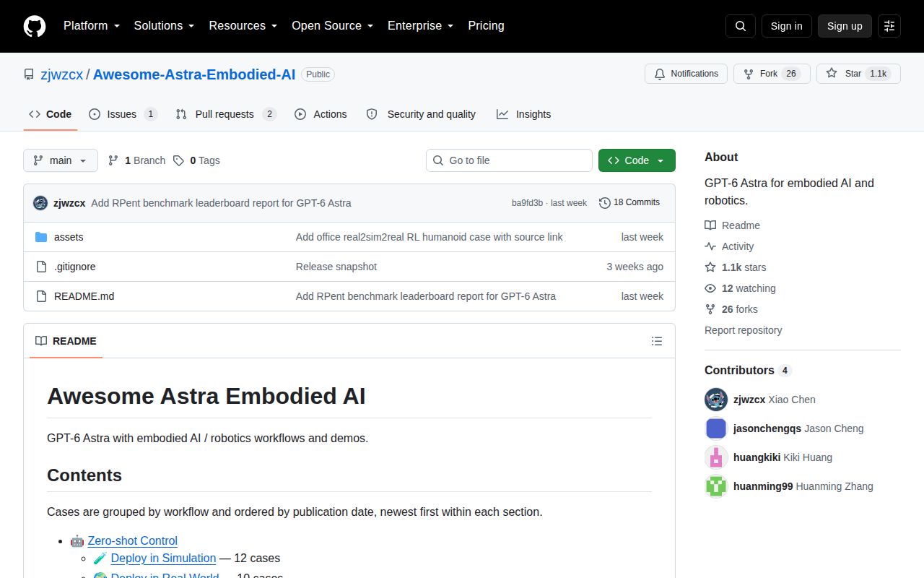The width and height of the screenshot is (924, 578).
Task: Open the Activity link in About
Action: point(730,246)
